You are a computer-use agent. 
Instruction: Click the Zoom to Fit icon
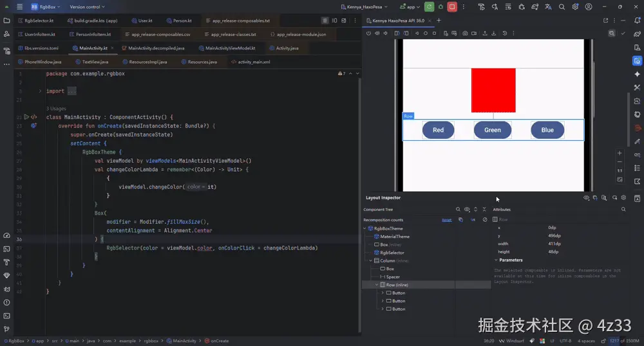click(620, 179)
